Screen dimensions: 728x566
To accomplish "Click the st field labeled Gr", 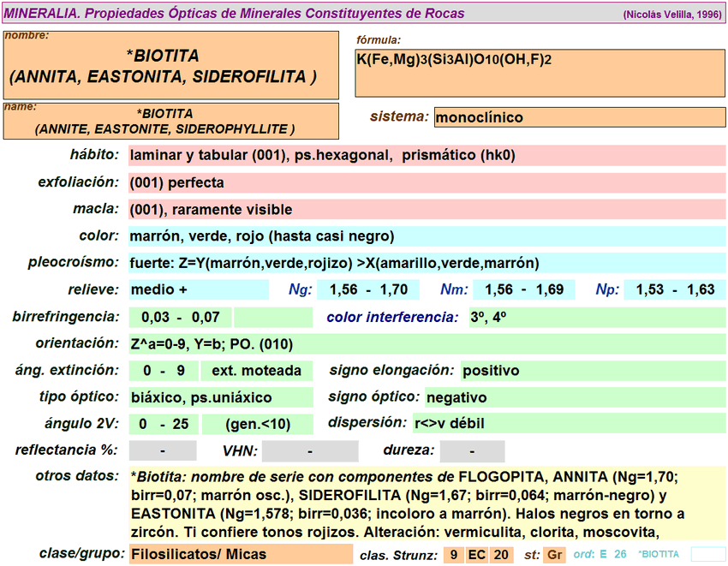I will 555,554.
